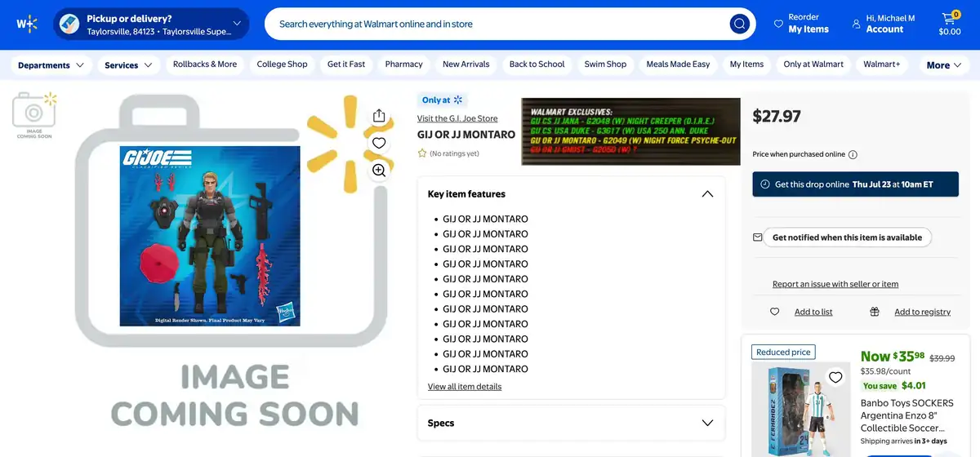980x457 pixels.
Task: Click the Account person icon
Action: [x=856, y=24]
